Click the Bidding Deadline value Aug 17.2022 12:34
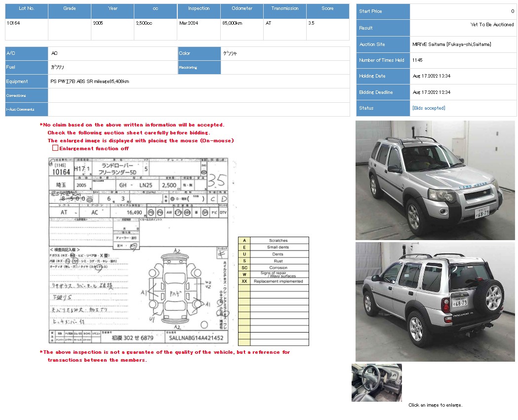This screenshot has width=518, height=420. (432, 92)
